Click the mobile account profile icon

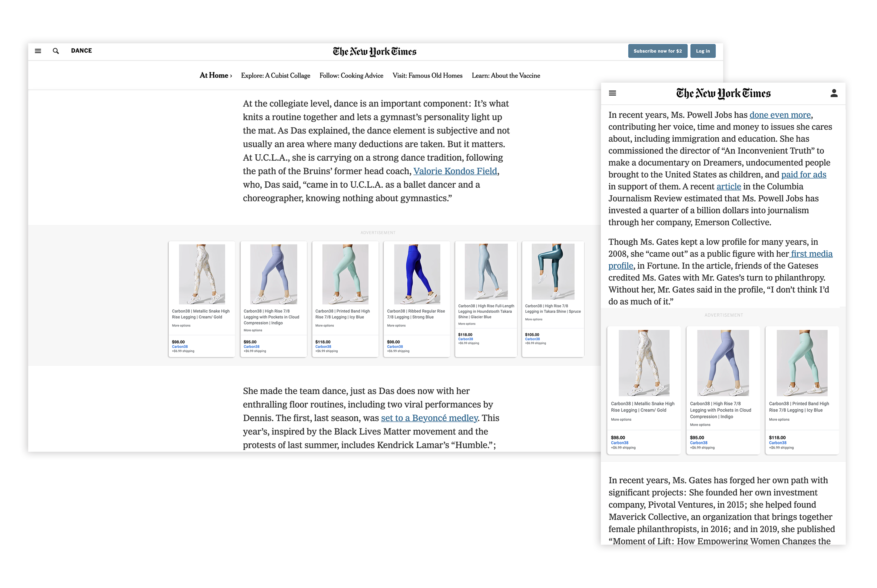click(834, 93)
